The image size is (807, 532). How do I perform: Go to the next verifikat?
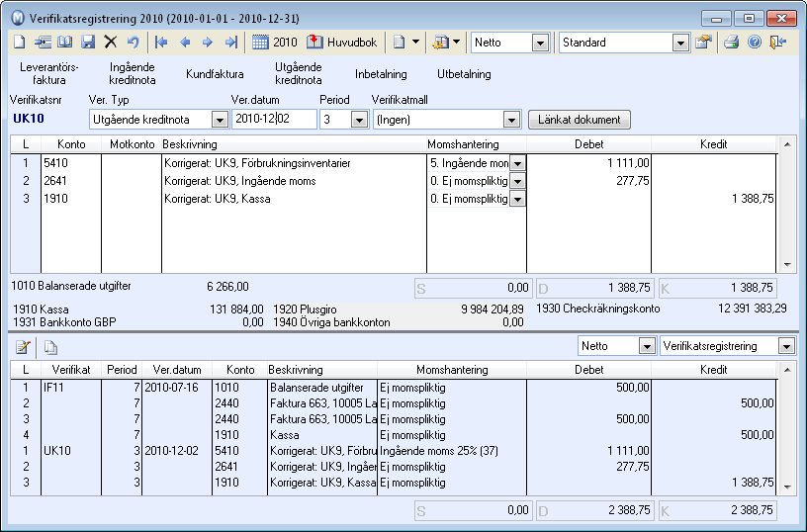(208, 43)
